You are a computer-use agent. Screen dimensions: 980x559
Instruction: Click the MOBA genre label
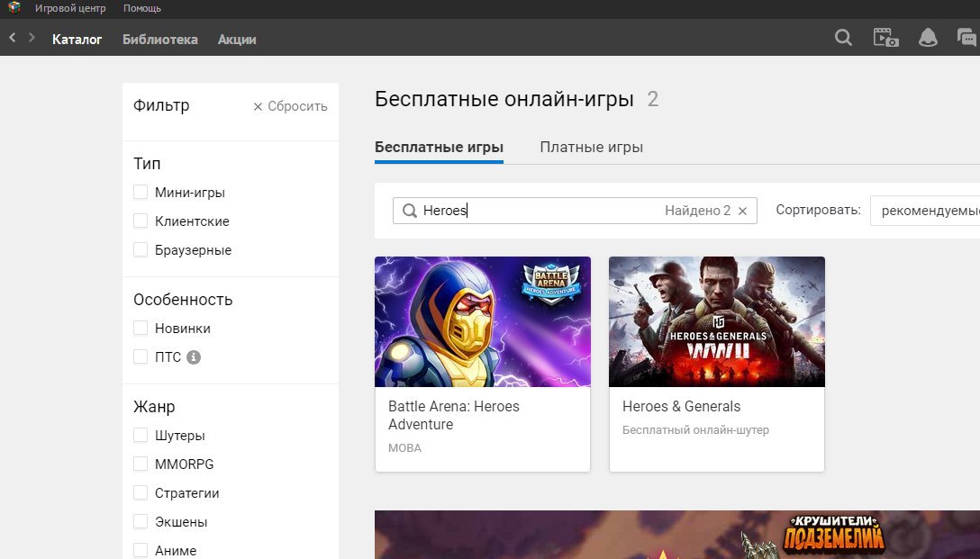point(404,447)
